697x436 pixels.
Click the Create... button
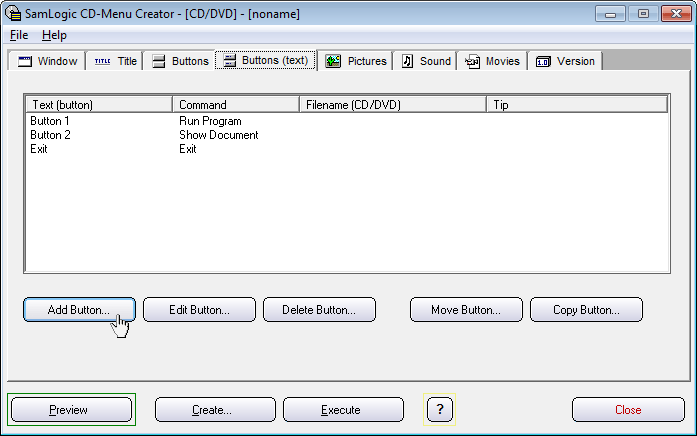[x=215, y=410]
